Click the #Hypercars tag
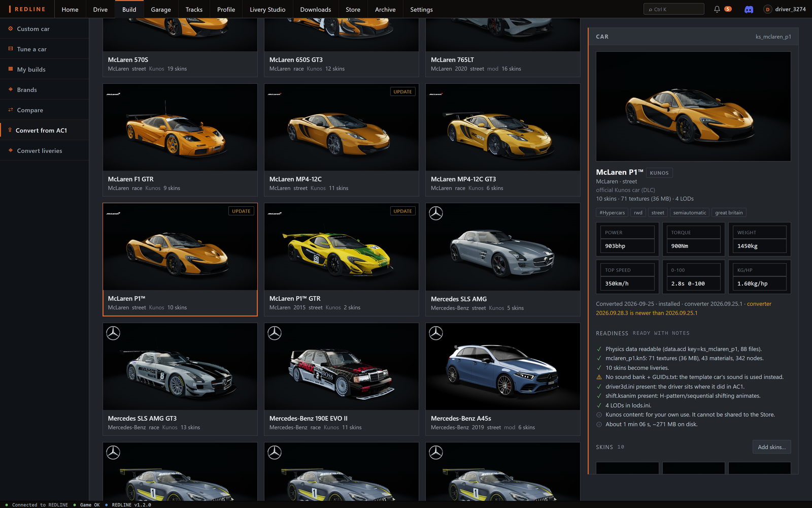The image size is (812, 508). coord(612,213)
